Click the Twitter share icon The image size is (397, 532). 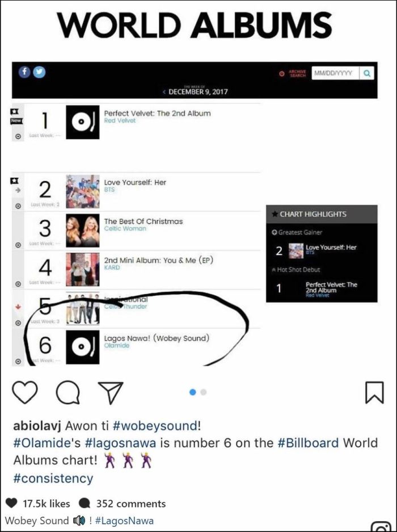tap(39, 72)
